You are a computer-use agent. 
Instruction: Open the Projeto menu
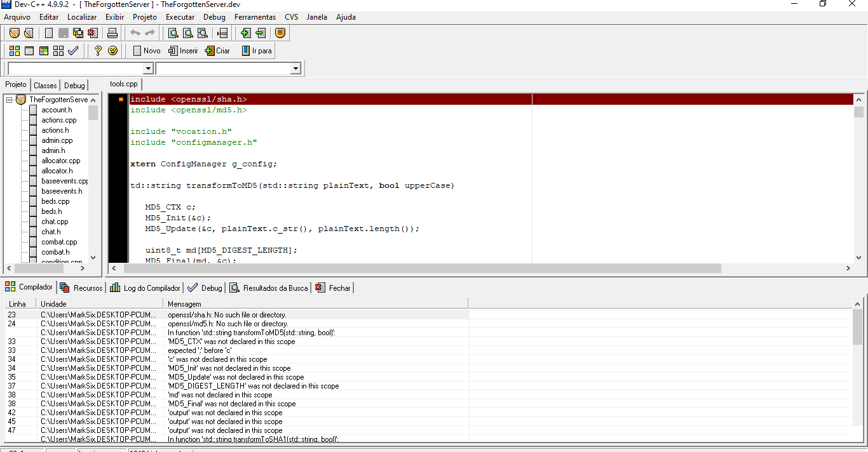click(145, 17)
